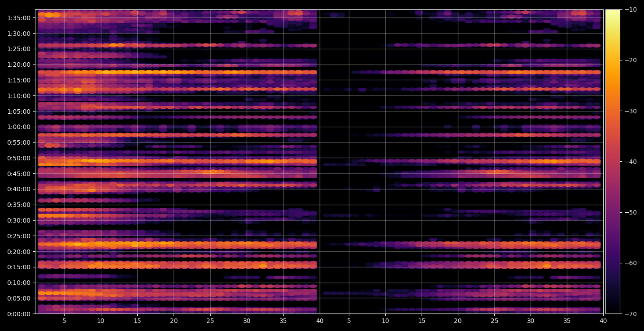Screen dimensions: 644x331
Task: Click the 0:20:00 time label
Action: point(19,251)
